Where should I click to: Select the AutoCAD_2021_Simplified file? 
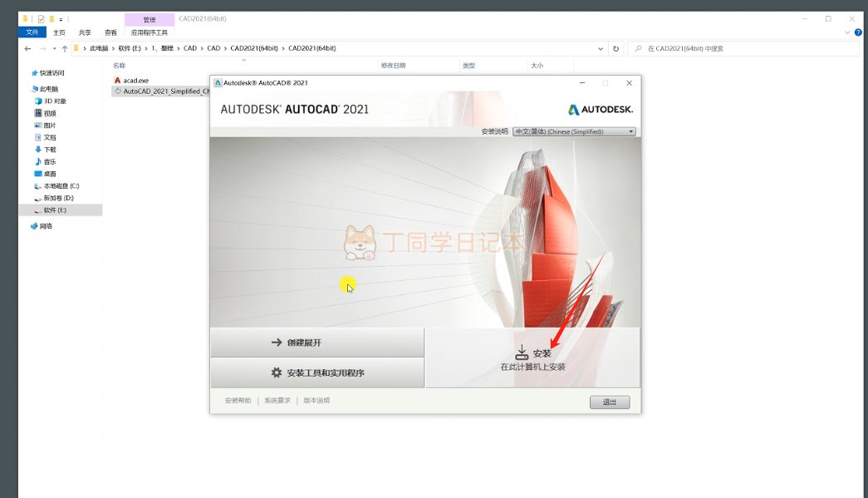(166, 91)
